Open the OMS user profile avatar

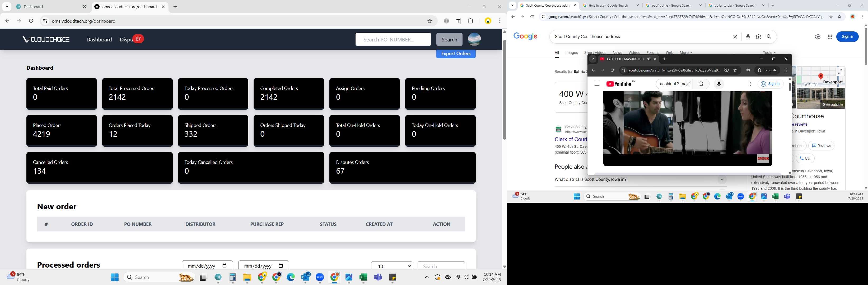(474, 39)
